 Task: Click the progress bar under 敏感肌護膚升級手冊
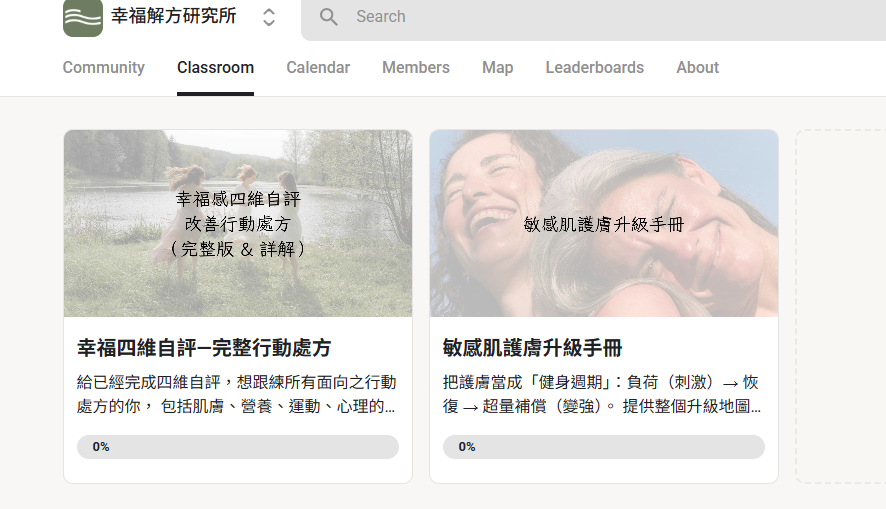pyautogui.click(x=604, y=447)
